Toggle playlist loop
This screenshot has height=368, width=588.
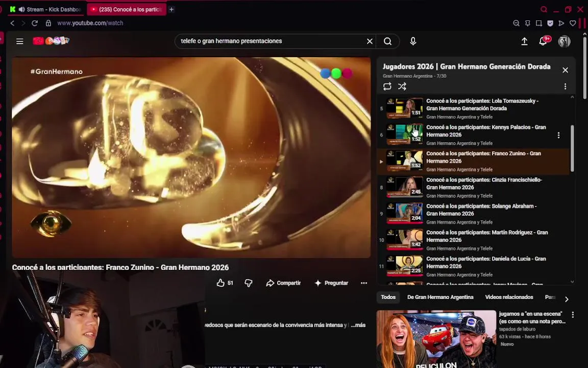pos(387,86)
